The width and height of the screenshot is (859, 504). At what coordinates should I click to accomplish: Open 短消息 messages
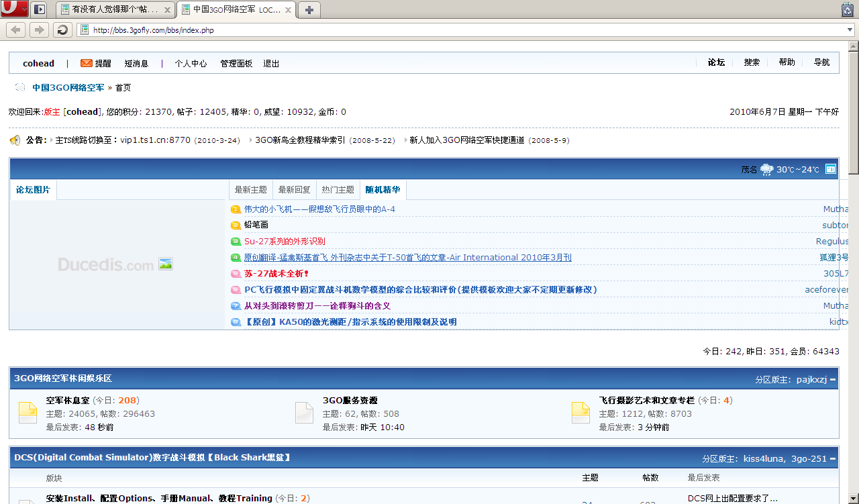coord(136,64)
